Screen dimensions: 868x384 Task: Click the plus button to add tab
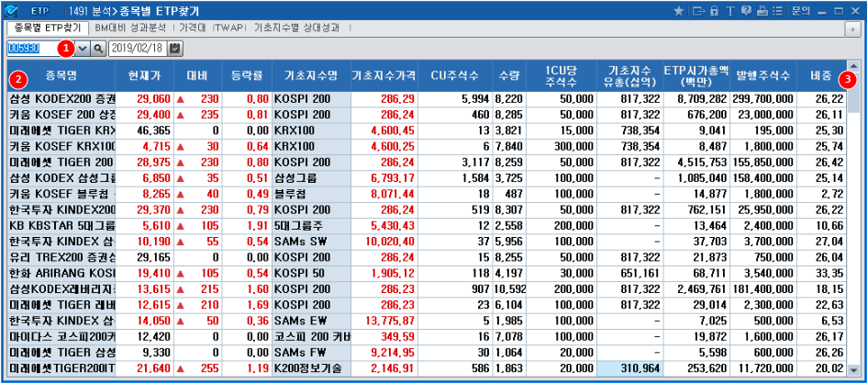(x=853, y=28)
